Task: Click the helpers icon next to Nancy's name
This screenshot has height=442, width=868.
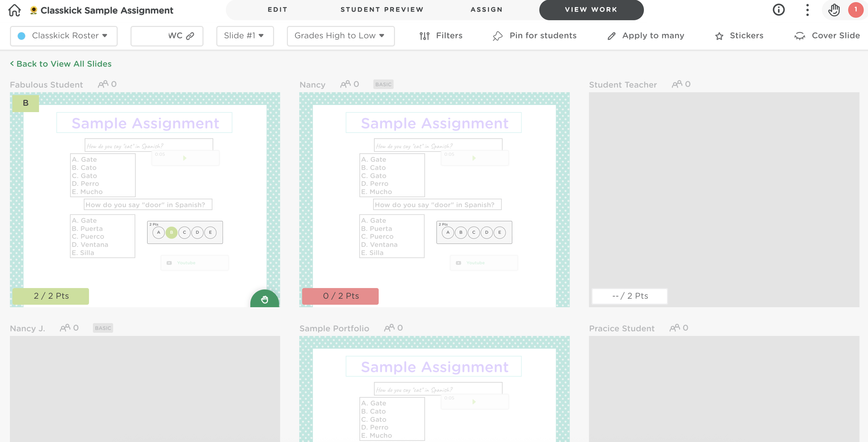Action: point(345,84)
